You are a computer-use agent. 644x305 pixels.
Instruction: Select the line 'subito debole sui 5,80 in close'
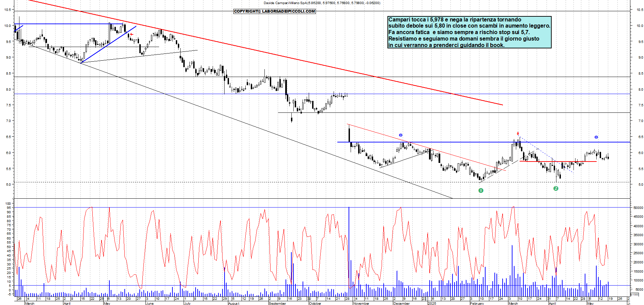(469, 26)
